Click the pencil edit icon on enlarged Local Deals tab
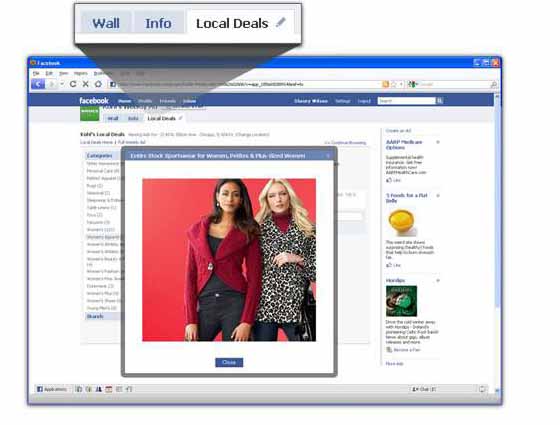 (281, 22)
